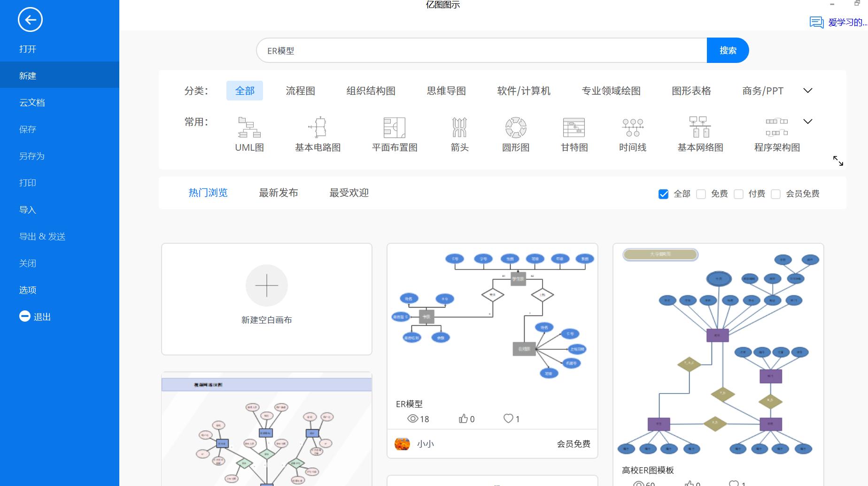The height and width of the screenshot is (486, 868).
Task: Expand more categories with the chevron
Action: (x=807, y=90)
